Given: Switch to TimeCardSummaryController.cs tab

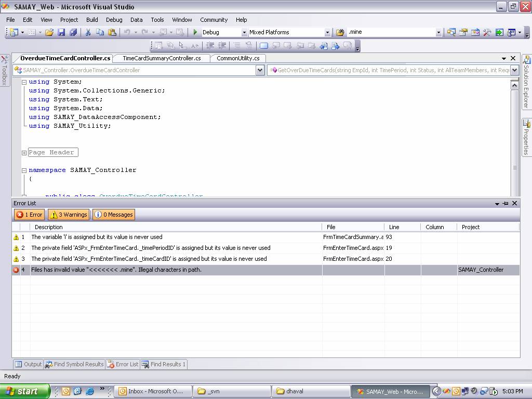Looking at the screenshot, I should pyautogui.click(x=162, y=58).
